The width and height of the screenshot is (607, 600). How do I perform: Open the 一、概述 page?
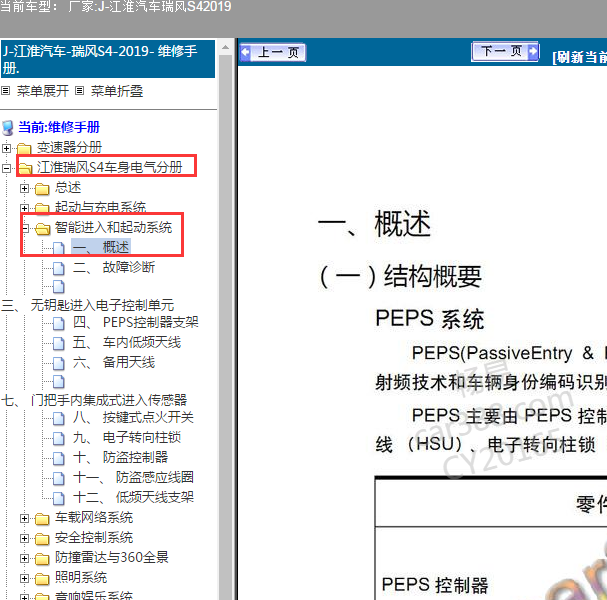(x=101, y=247)
